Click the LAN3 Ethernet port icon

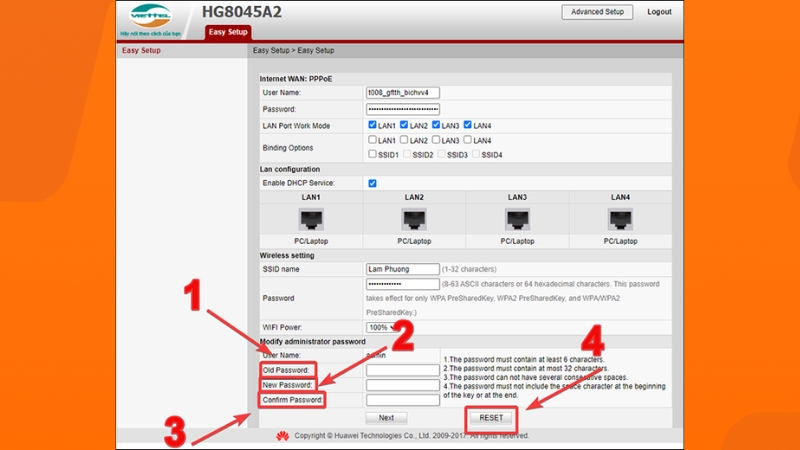517,219
